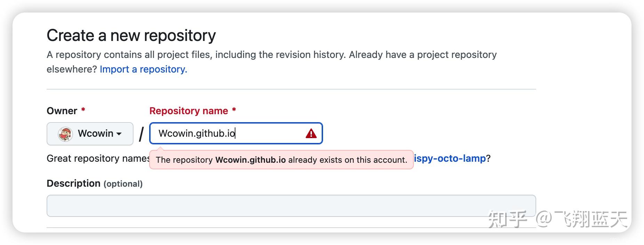The image size is (644, 245).
Task: Click the red asterisk beside Repository name
Action: 234,110
